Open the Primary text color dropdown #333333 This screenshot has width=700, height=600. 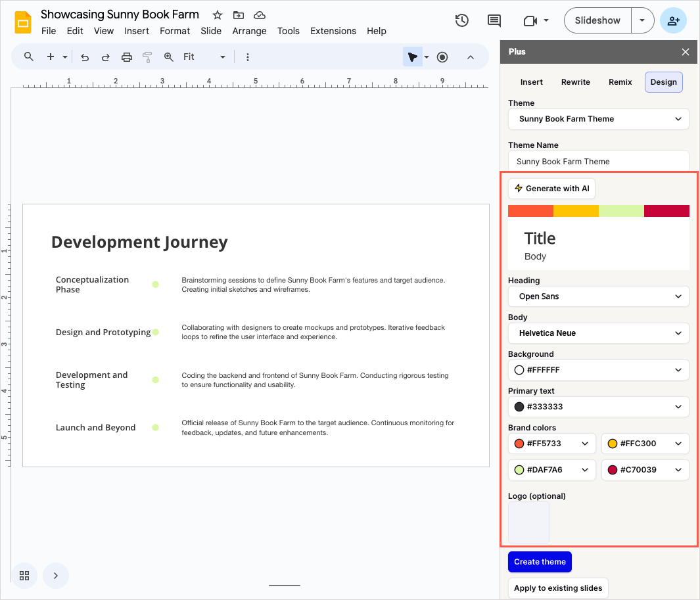pos(598,407)
